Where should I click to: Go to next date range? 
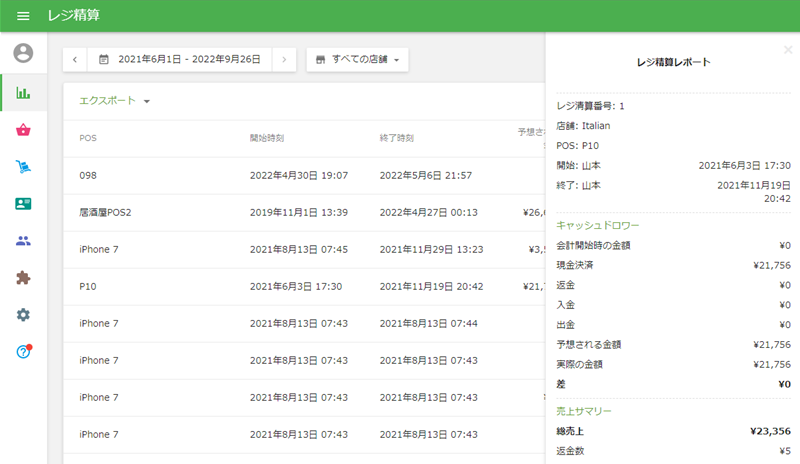point(284,60)
